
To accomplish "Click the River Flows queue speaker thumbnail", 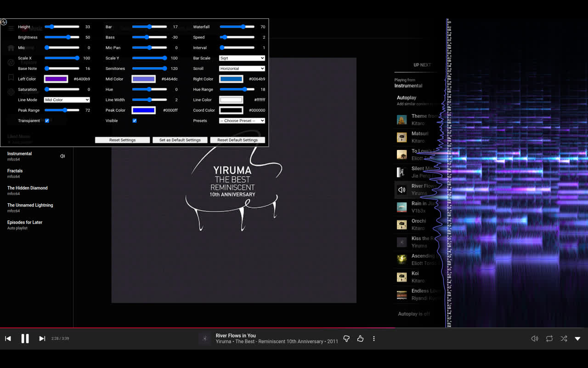I will click(402, 190).
